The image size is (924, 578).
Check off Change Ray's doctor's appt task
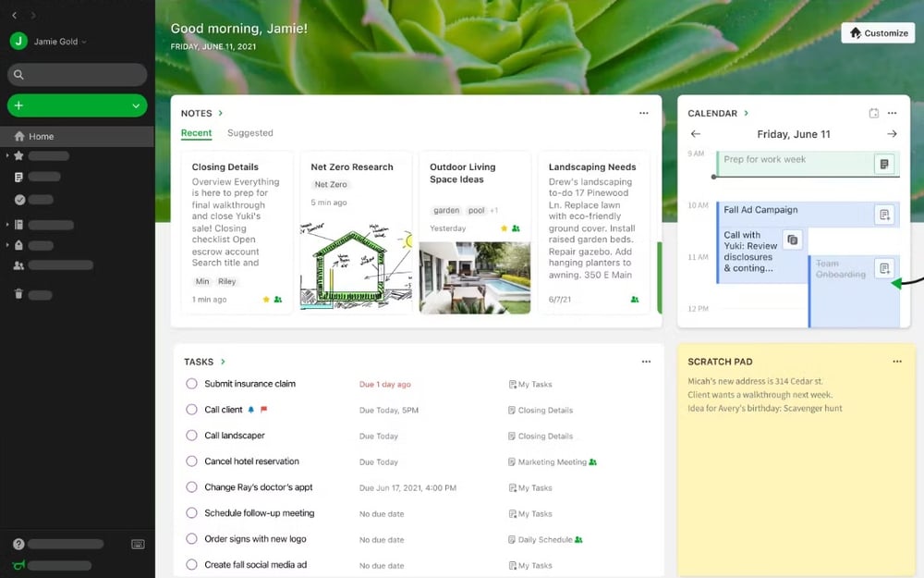click(x=191, y=487)
